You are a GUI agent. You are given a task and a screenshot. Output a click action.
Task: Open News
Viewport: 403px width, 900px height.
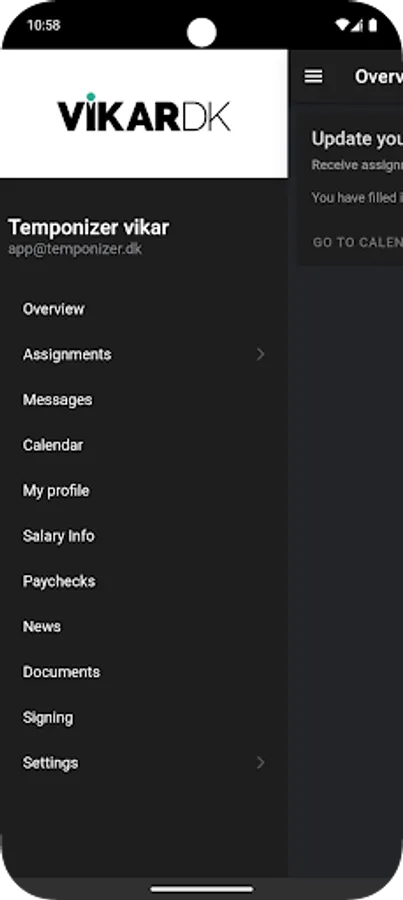42,626
